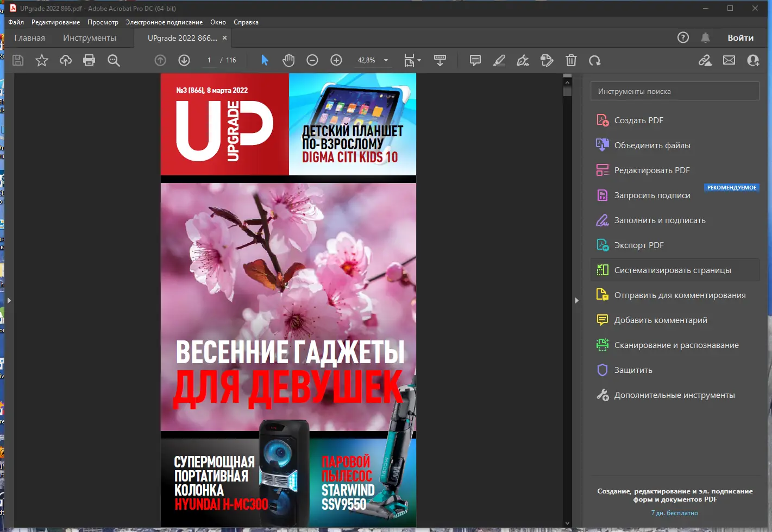The image size is (772, 532).
Task: Rotate pages with the rotate icon
Action: pos(595,60)
